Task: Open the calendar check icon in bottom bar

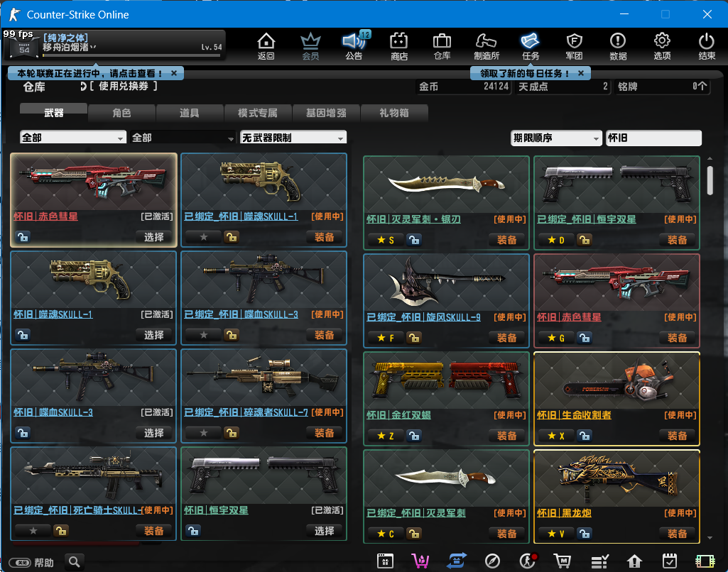Action: [670, 561]
